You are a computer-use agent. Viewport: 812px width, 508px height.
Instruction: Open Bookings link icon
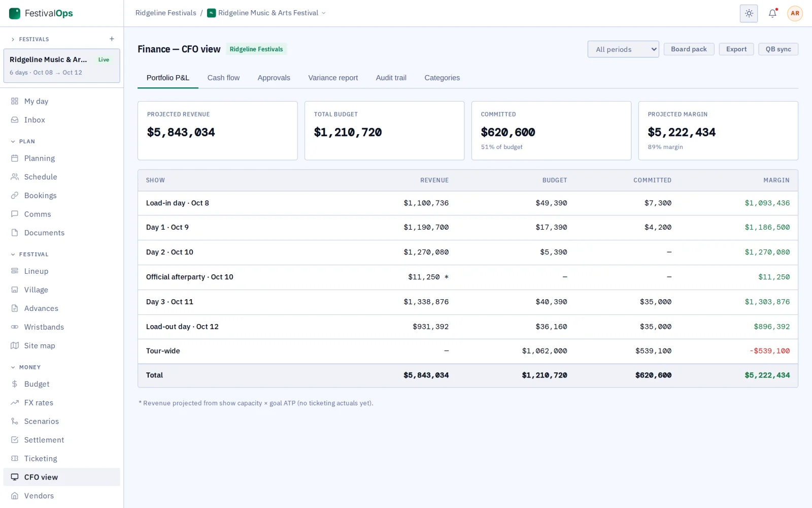[x=15, y=196]
